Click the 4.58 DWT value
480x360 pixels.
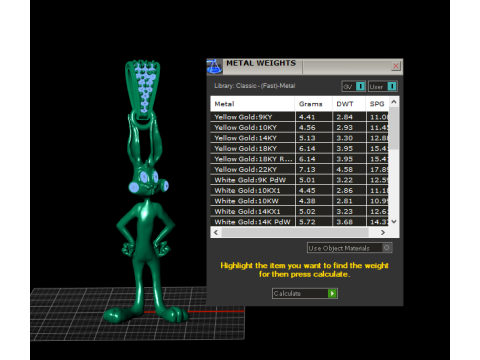coord(344,169)
